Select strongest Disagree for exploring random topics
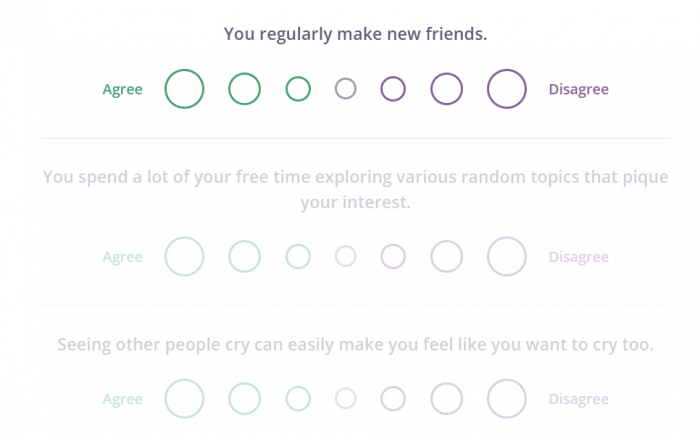The height and width of the screenshot is (436, 700). click(507, 256)
